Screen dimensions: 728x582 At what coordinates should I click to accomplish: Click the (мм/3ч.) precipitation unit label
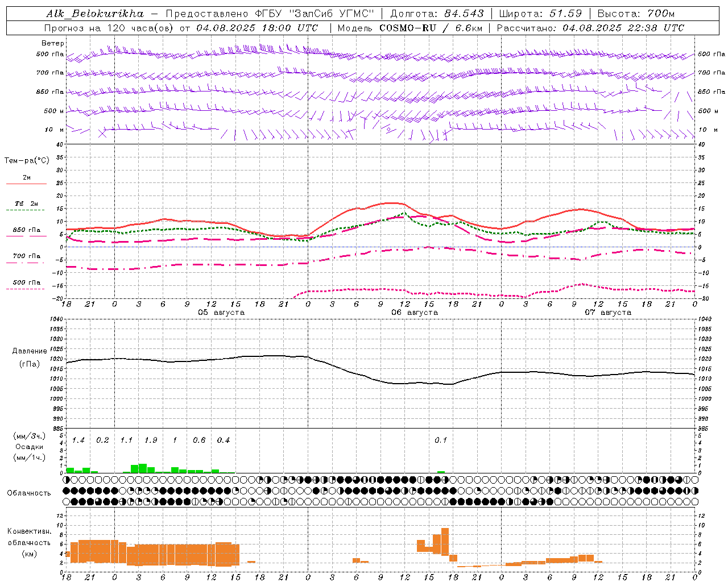point(30,436)
